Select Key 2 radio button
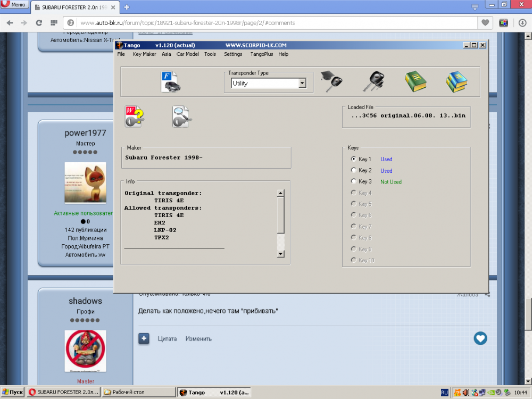 (x=354, y=170)
